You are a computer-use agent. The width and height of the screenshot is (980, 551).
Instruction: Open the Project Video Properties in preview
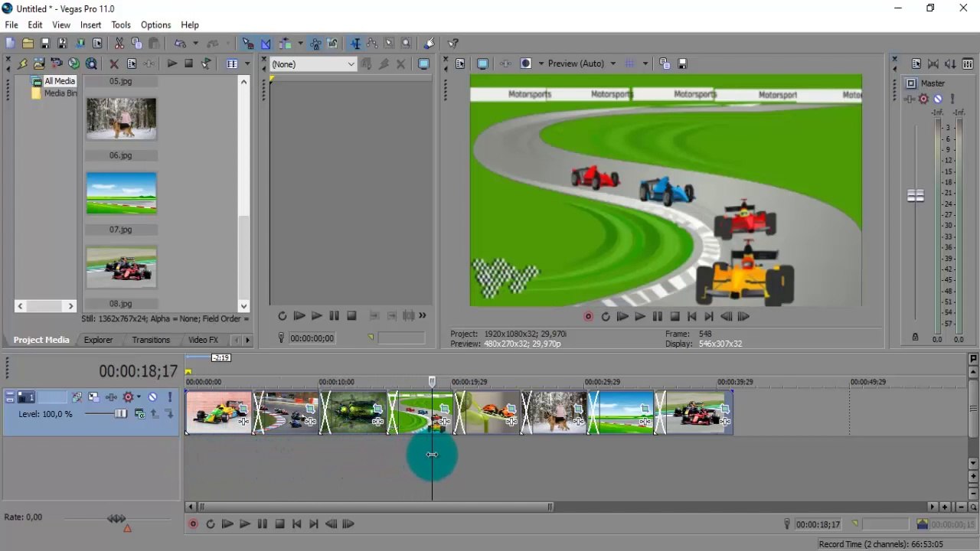[461, 64]
